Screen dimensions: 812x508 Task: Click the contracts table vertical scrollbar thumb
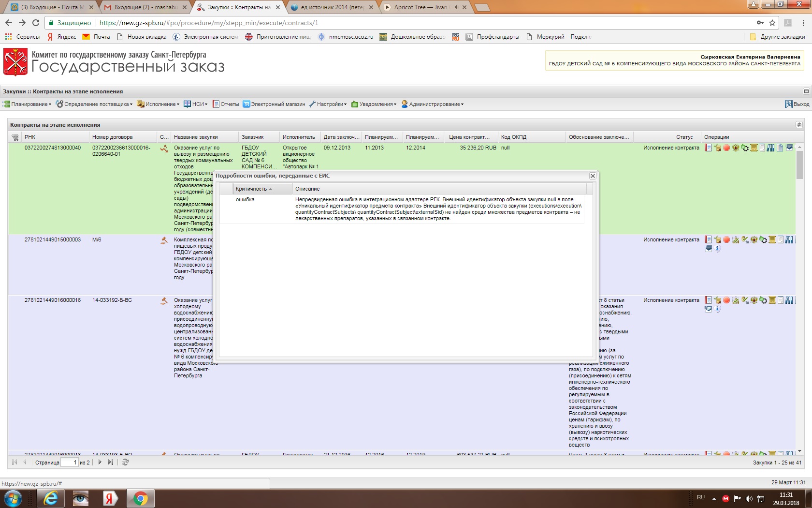(x=799, y=164)
